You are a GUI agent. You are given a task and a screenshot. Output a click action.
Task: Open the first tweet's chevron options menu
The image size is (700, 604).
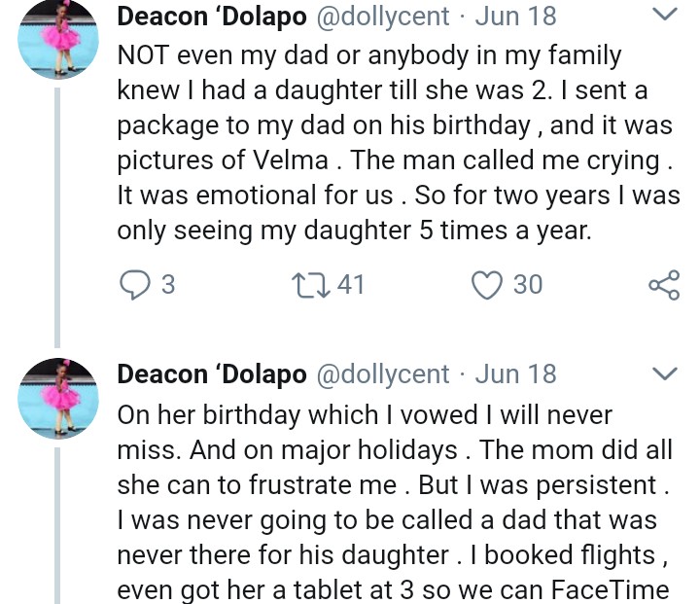click(x=664, y=15)
